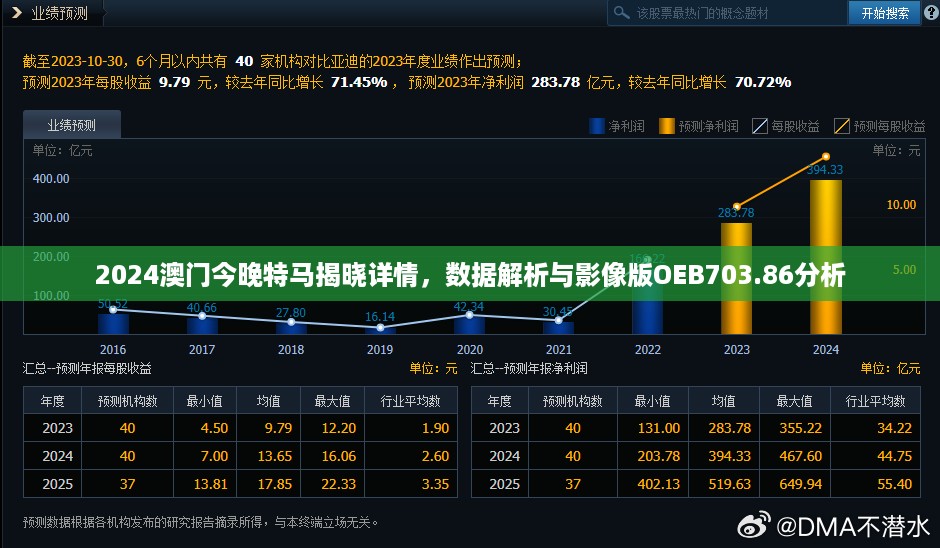Click the 2024 EPS line data point
This screenshot has height=548, width=940.
tap(825, 156)
